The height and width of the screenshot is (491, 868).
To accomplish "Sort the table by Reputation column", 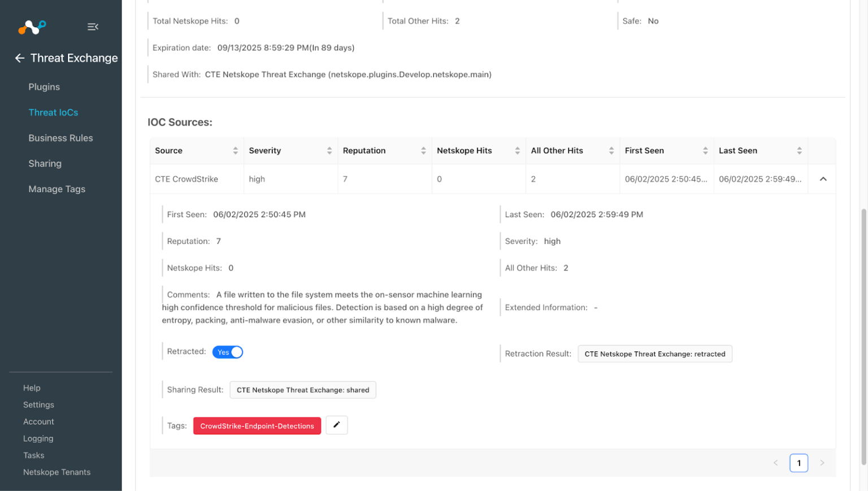I will click(x=424, y=150).
